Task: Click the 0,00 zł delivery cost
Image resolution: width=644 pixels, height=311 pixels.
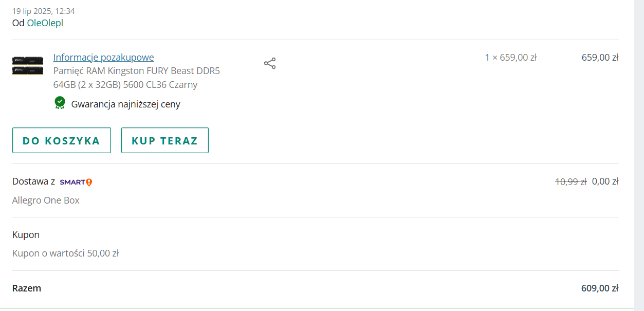Action: [x=605, y=181]
